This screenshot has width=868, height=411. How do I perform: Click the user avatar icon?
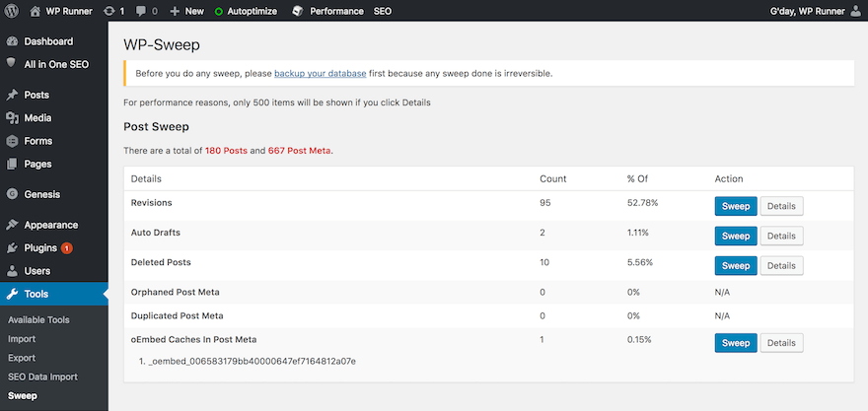(x=855, y=11)
